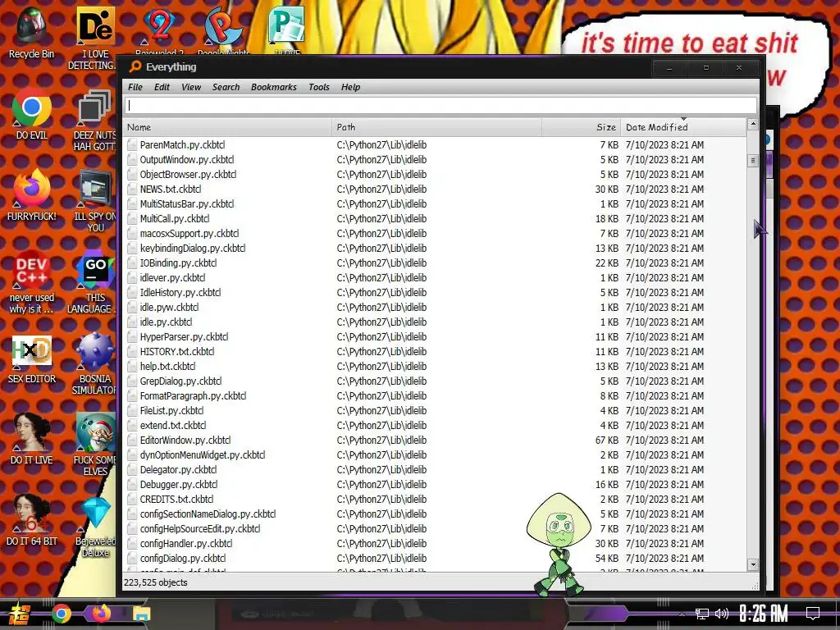Click the vertical scrollbar thumb
This screenshot has width=840, height=630.
(753, 160)
